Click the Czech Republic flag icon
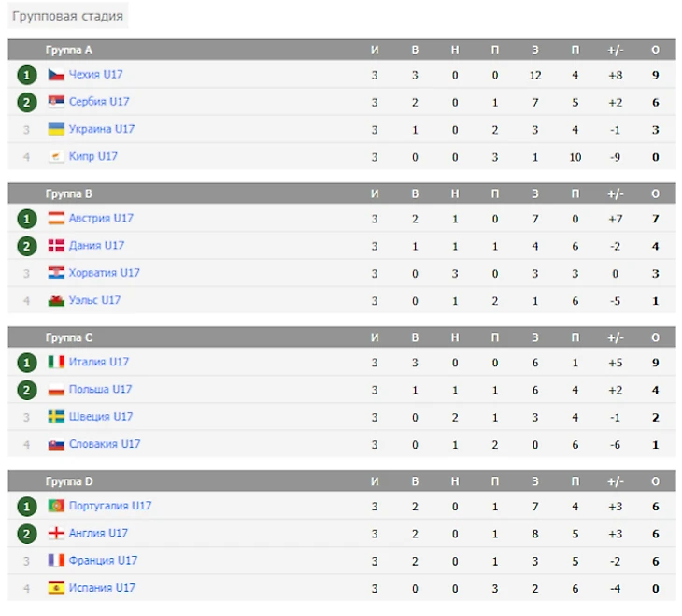Image resolution: width=682 pixels, height=616 pixels. pos(56,75)
